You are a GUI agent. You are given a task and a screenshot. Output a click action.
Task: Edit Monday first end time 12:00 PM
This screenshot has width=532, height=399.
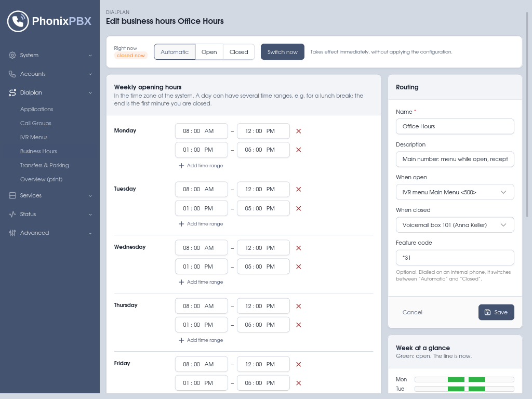click(263, 131)
